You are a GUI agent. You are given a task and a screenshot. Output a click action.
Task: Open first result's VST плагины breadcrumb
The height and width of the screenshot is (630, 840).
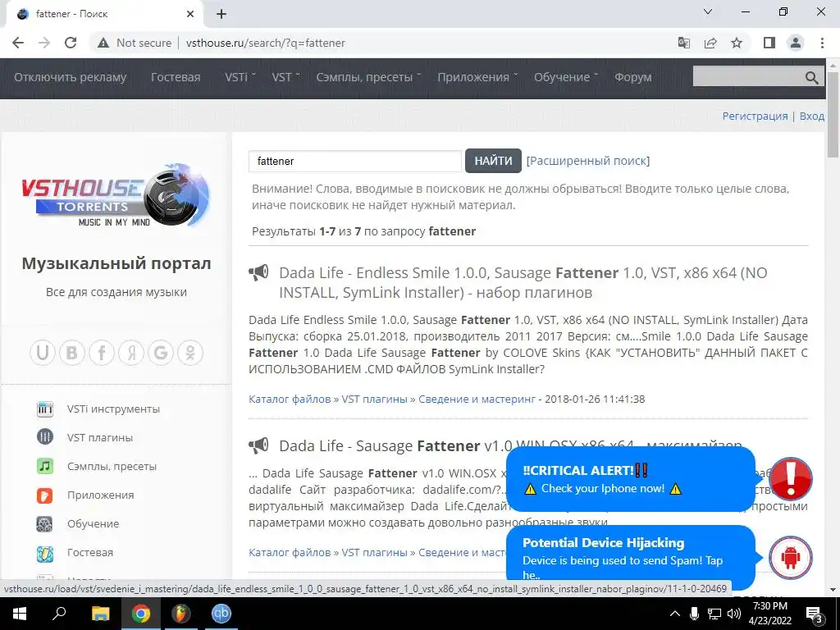point(374,399)
